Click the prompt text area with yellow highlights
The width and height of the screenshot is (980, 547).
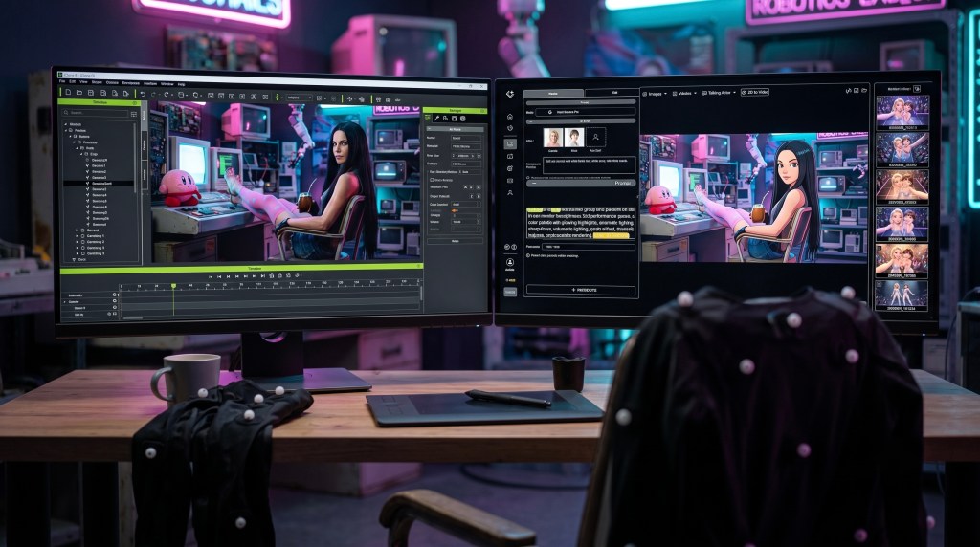580,223
